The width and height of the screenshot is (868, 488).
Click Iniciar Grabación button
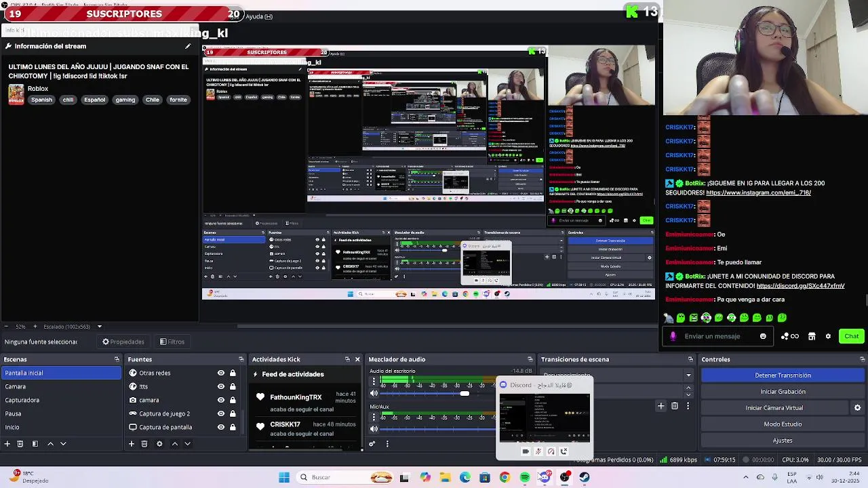pyautogui.click(x=783, y=392)
